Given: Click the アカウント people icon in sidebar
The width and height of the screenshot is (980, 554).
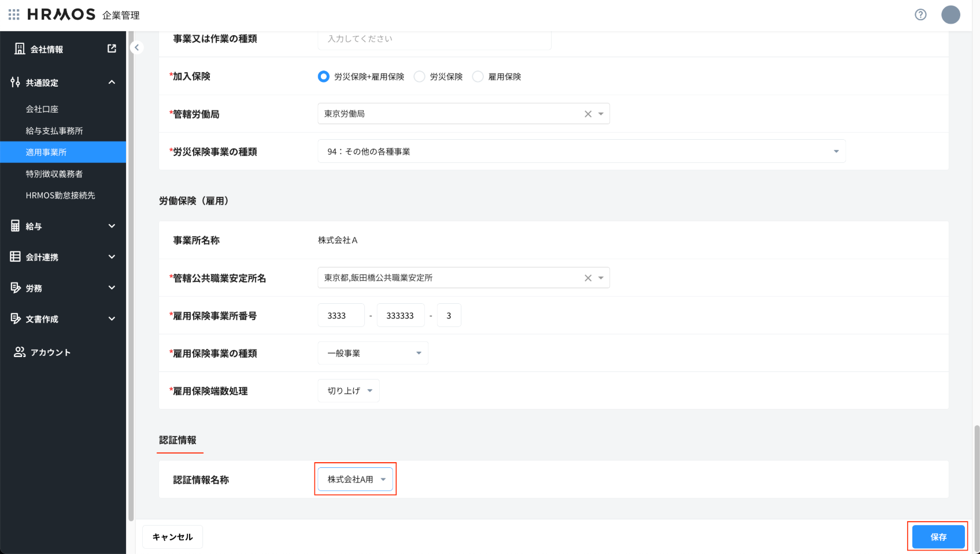Looking at the screenshot, I should [x=20, y=352].
